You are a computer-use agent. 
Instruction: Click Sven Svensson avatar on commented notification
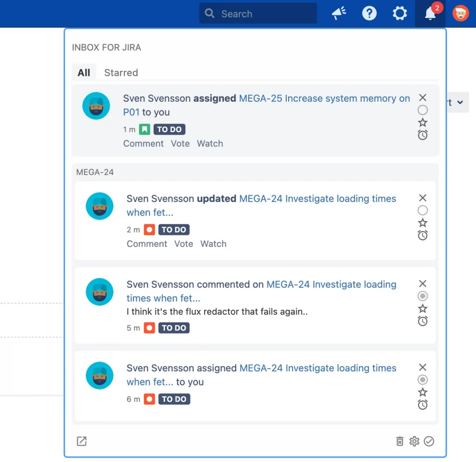99,292
